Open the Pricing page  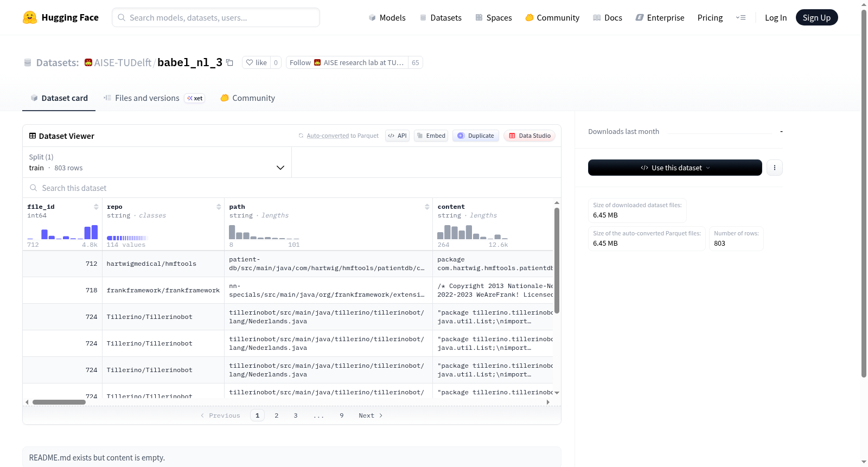point(710,17)
